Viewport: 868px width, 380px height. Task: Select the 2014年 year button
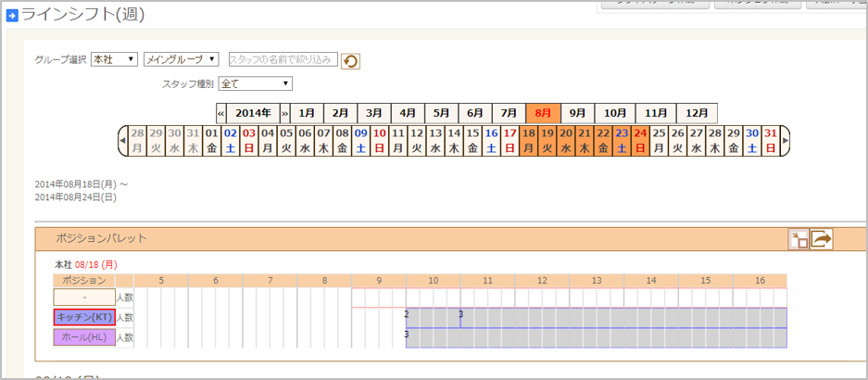pyautogui.click(x=253, y=113)
